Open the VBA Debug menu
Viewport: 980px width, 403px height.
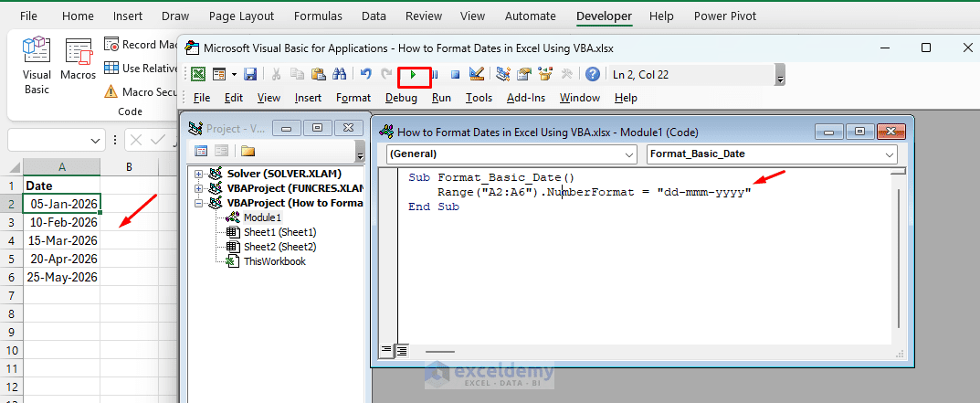pyautogui.click(x=401, y=98)
